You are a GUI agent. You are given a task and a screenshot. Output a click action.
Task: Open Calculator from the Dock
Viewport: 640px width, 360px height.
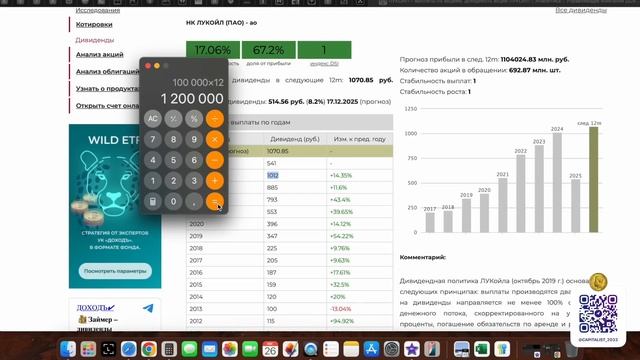tap(169, 349)
